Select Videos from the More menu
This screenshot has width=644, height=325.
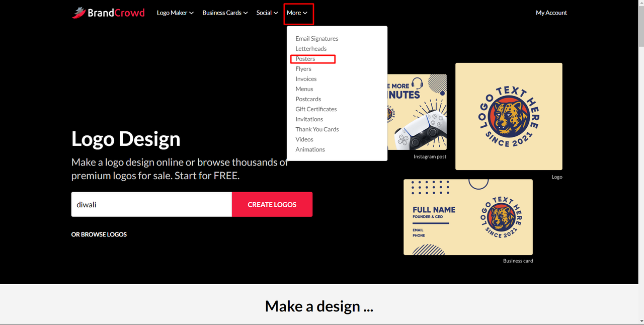tap(304, 139)
